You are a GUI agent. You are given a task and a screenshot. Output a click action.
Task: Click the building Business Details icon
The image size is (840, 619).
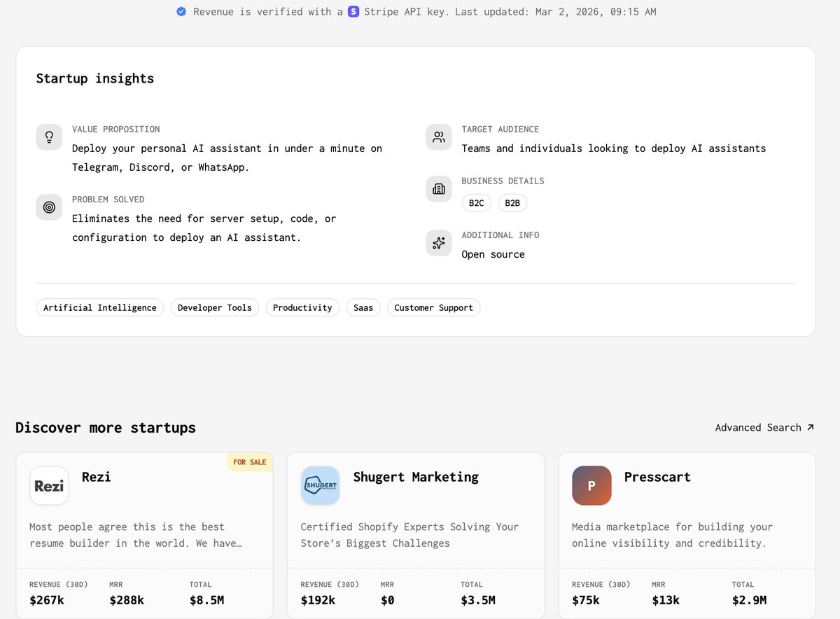click(x=439, y=188)
